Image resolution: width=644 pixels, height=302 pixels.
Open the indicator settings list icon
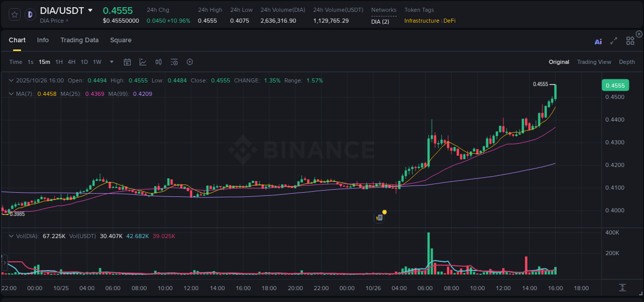pyautogui.click(x=174, y=62)
